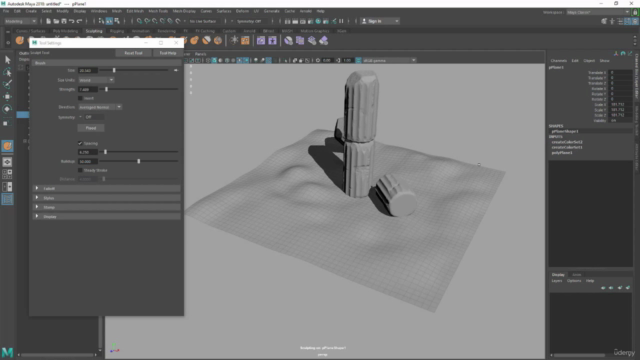
Task: Choose the Lasso select tool
Action: (7, 72)
